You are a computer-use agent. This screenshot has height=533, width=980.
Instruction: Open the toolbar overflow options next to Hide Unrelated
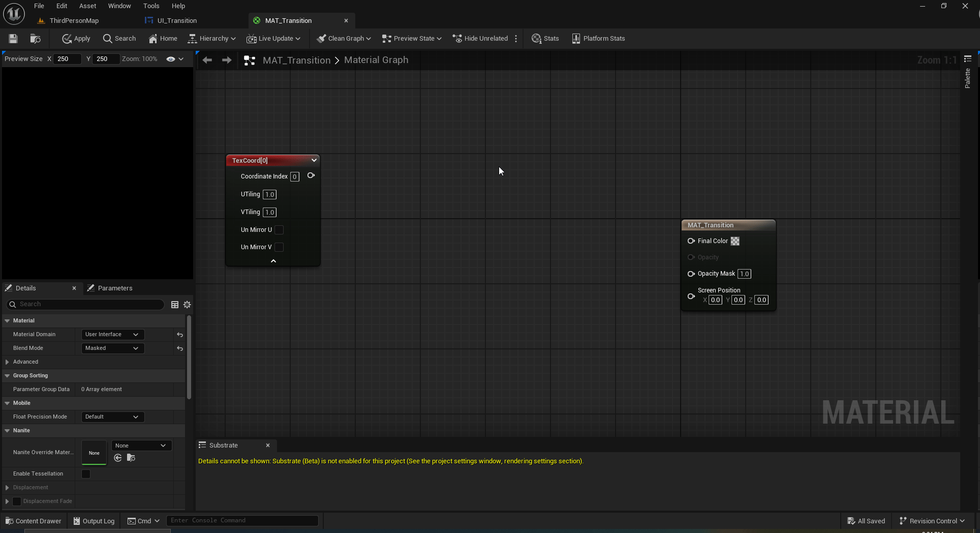[x=516, y=39]
